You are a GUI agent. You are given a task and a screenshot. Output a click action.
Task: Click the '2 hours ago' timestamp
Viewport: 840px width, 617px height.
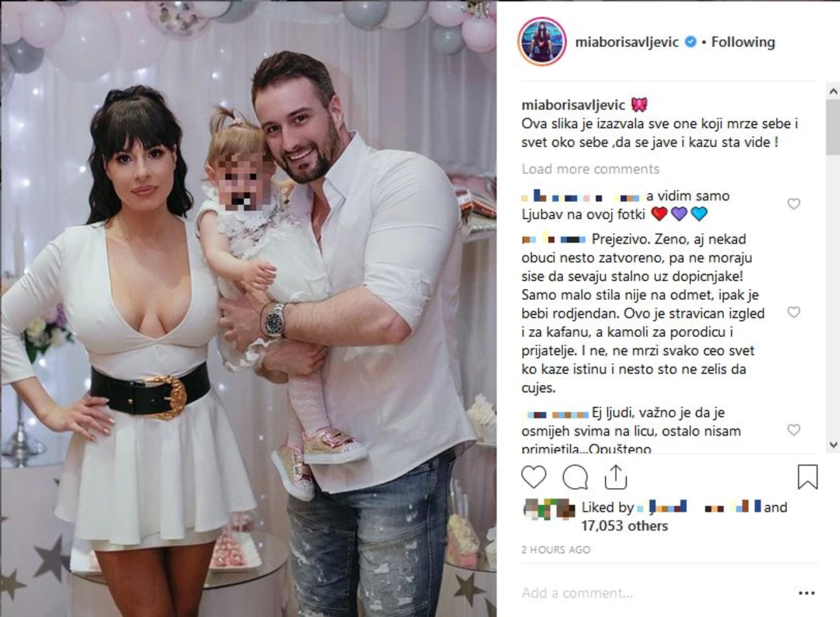(556, 550)
